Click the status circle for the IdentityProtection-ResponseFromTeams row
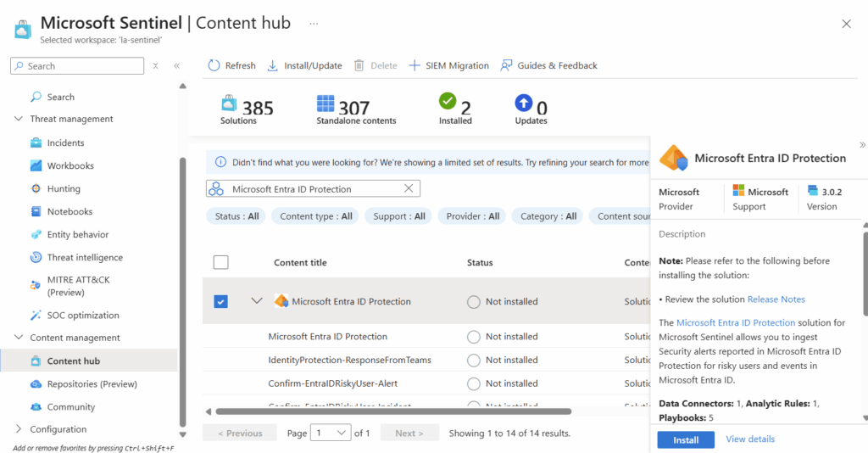This screenshot has height=453, width=868. coord(473,360)
